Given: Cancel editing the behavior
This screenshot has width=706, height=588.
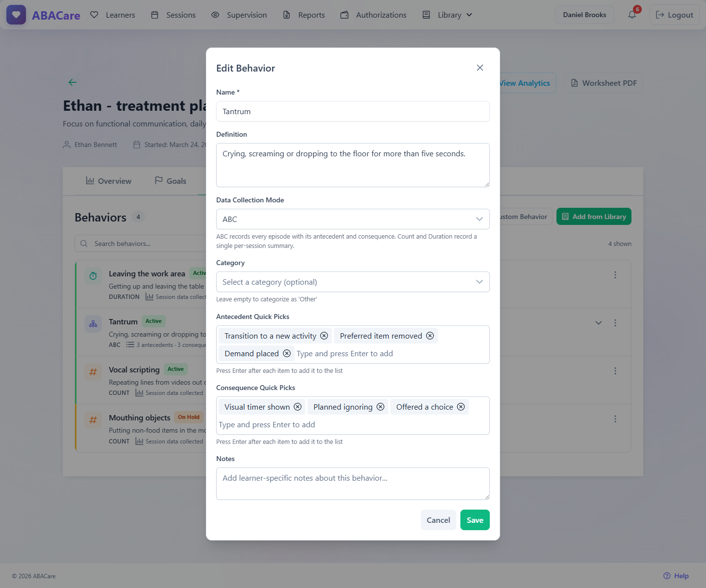Looking at the screenshot, I should pos(438,520).
